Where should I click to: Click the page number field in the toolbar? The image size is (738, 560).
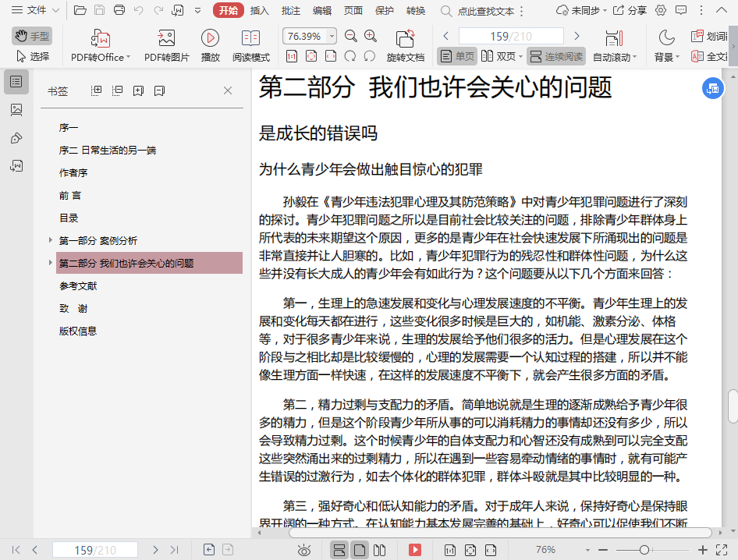coord(510,36)
